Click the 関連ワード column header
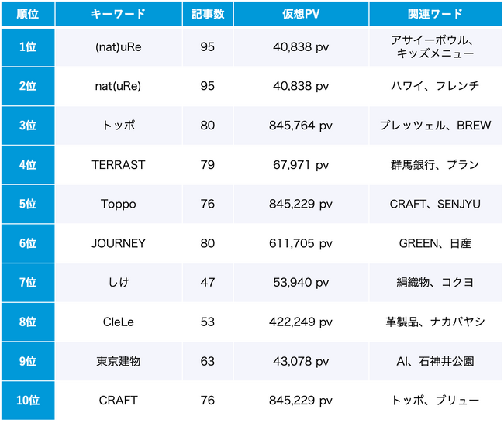This screenshot has height=423, width=504. coord(434,15)
